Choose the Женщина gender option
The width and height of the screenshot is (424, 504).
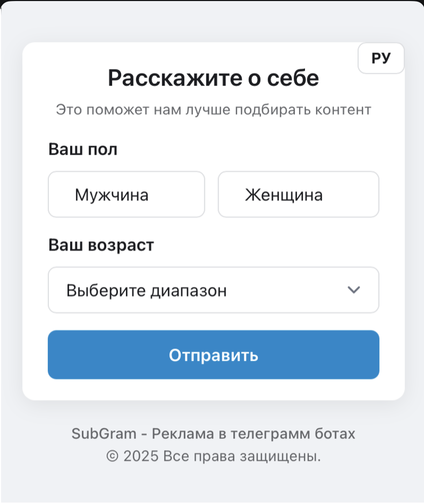pyautogui.click(x=298, y=194)
